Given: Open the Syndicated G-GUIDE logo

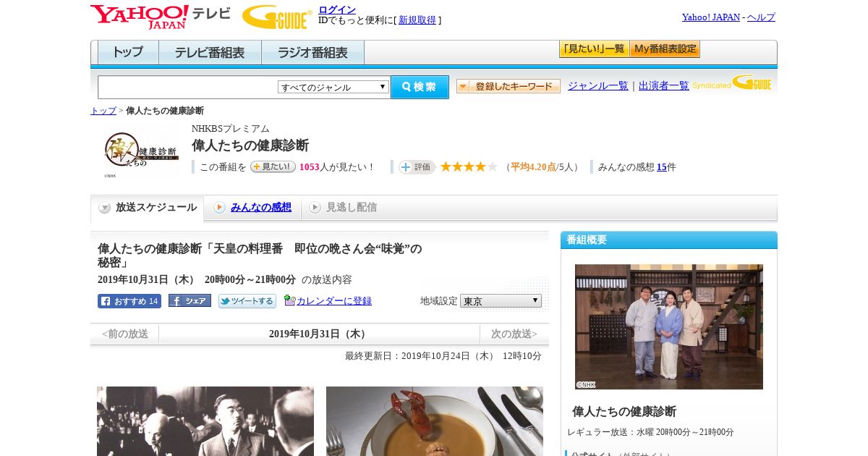Looking at the screenshot, I should coord(732,83).
